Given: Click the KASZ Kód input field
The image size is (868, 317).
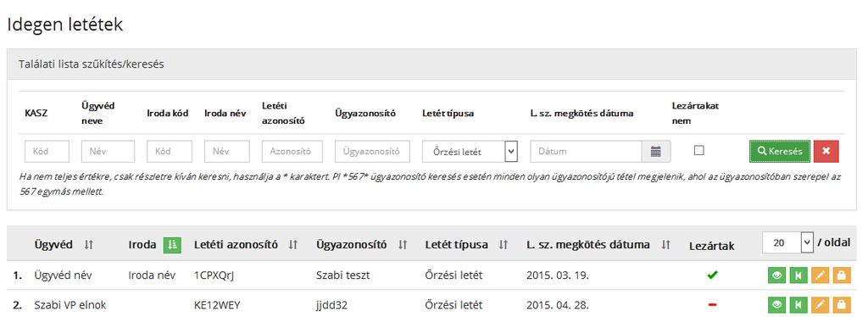Looking at the screenshot, I should coord(47,152).
